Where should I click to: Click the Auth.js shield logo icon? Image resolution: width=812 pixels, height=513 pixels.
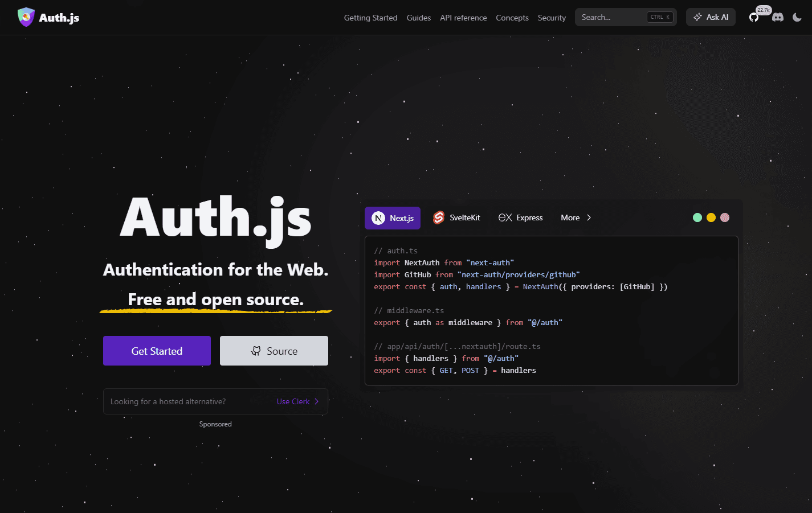pos(26,17)
